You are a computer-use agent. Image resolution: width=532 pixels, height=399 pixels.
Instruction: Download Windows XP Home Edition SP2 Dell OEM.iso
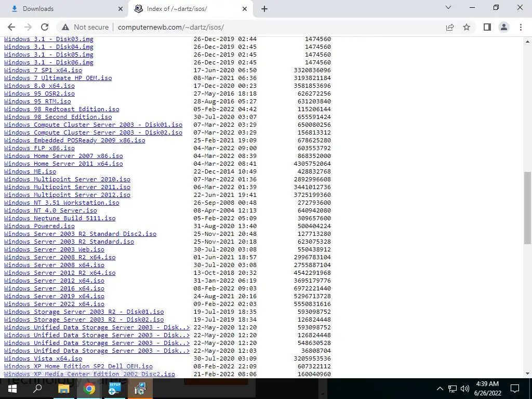pos(78,367)
